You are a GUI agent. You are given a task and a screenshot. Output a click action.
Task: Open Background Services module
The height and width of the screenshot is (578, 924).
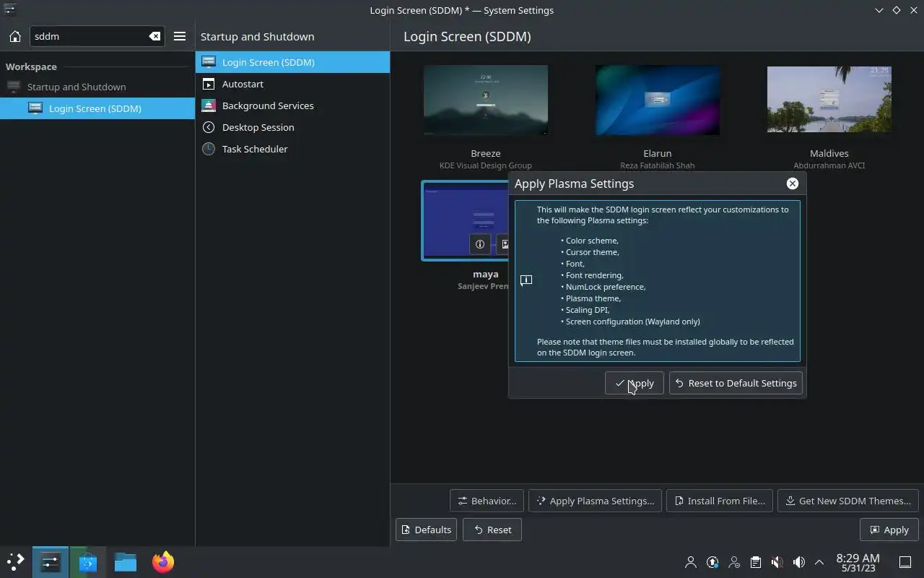coord(292,105)
